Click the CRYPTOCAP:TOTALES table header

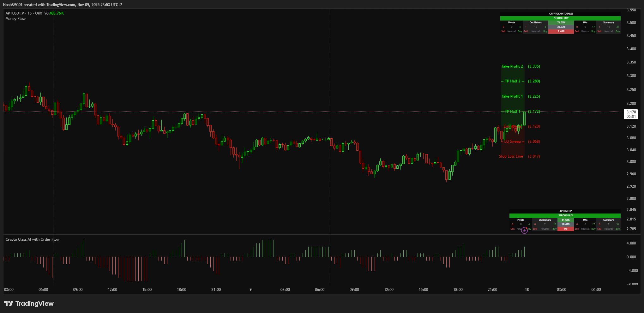561,14
